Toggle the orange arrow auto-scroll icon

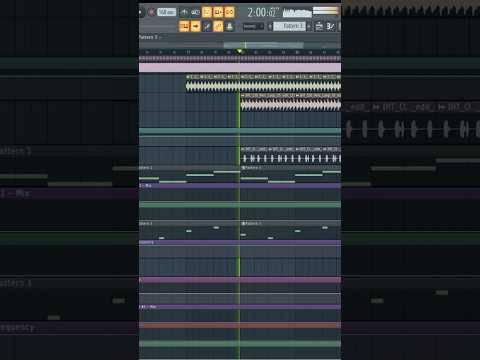[196, 26]
